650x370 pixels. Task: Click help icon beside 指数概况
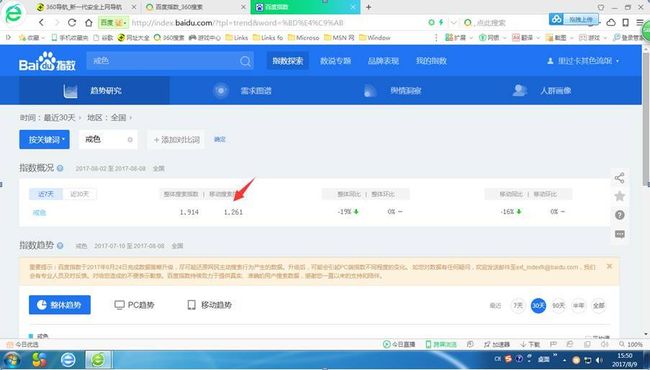click(x=60, y=168)
